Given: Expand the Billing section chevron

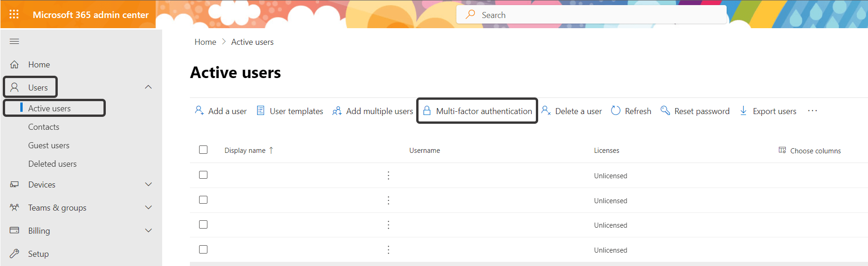Looking at the screenshot, I should 148,230.
